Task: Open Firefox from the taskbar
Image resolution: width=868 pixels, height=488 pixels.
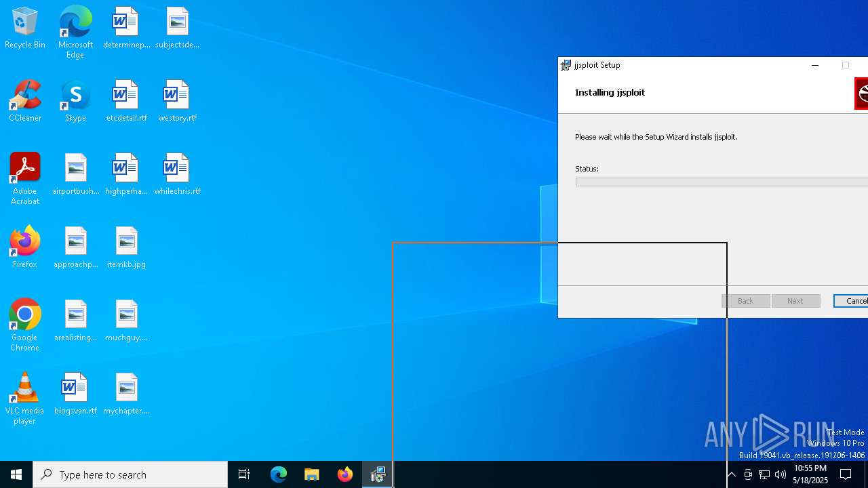Action: point(344,474)
